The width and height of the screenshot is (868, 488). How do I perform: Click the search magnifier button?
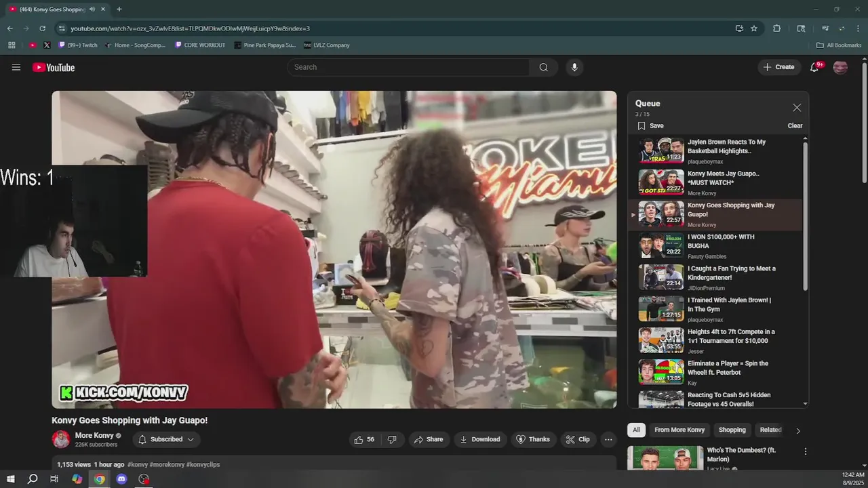click(544, 67)
